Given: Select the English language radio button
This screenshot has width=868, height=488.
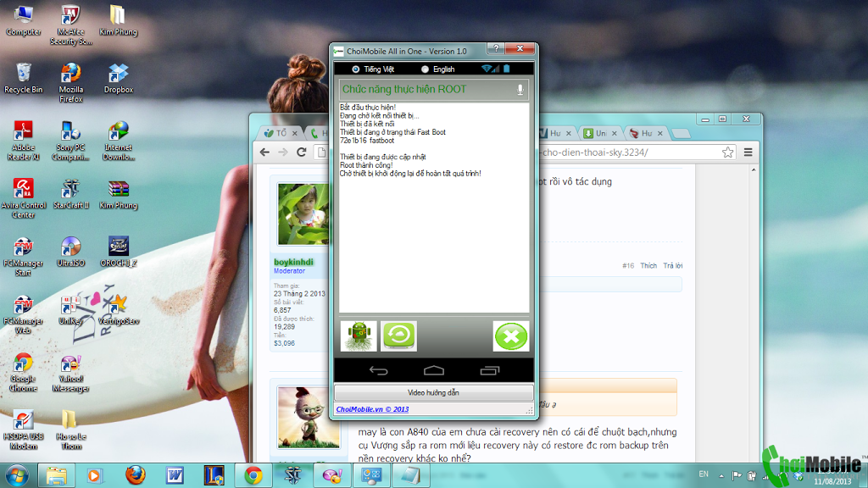Looking at the screenshot, I should [x=425, y=69].
